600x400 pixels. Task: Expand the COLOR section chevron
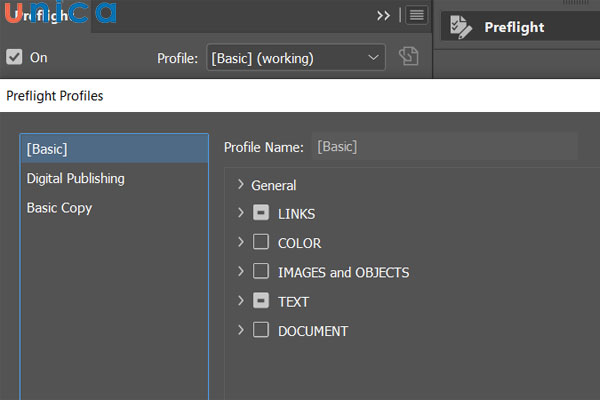240,242
